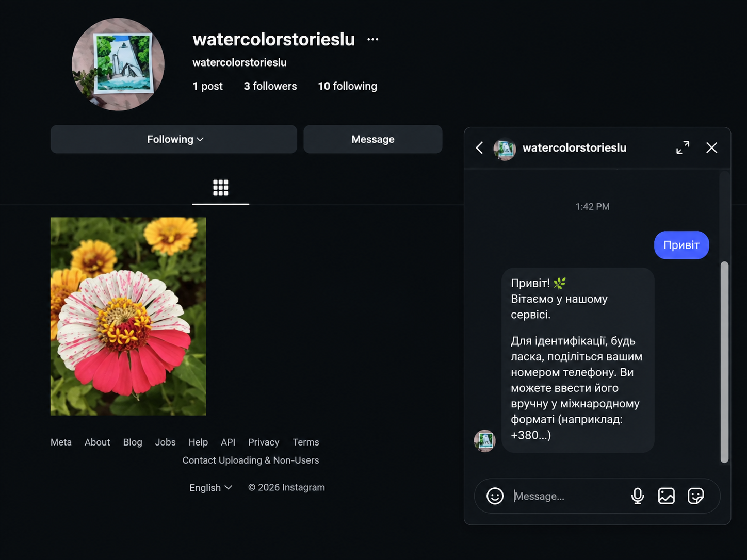Expand the Following dropdown button
This screenshot has width=747, height=560.
[x=174, y=139]
